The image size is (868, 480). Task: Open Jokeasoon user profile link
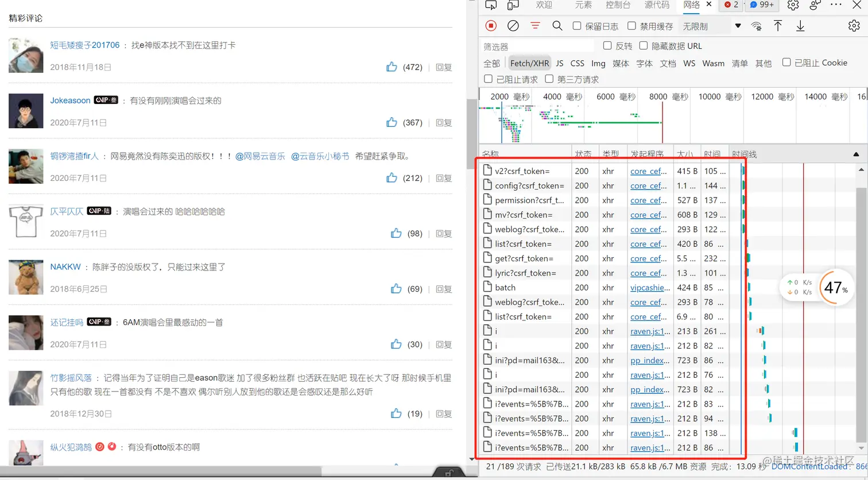click(70, 100)
